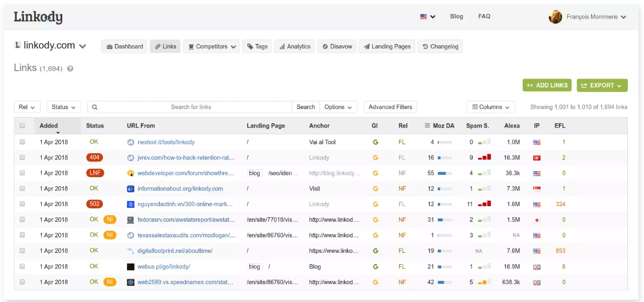Open the Landing Pages tab
Image resolution: width=644 pixels, height=302 pixels.
[387, 46]
